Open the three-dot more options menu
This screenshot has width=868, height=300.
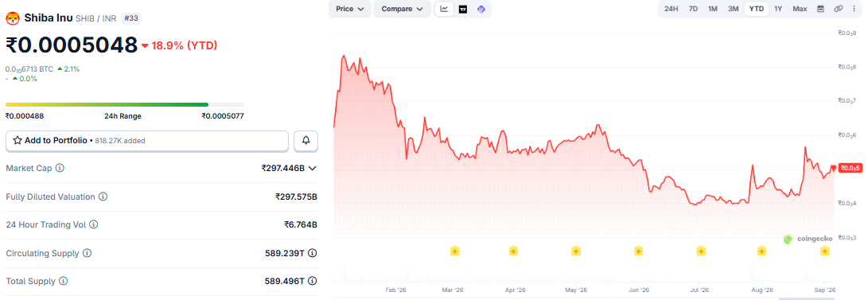[x=854, y=9]
